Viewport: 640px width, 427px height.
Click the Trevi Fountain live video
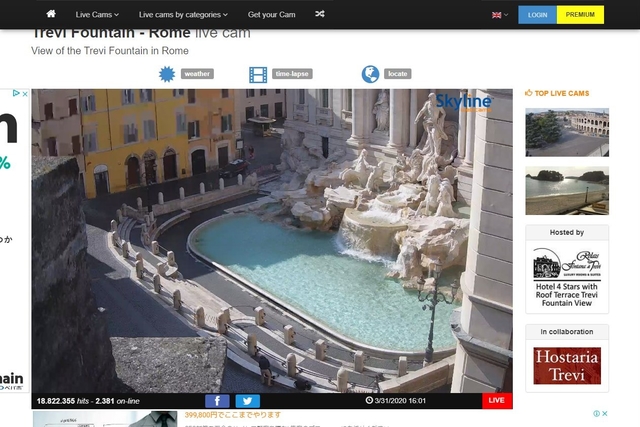[x=272, y=241]
